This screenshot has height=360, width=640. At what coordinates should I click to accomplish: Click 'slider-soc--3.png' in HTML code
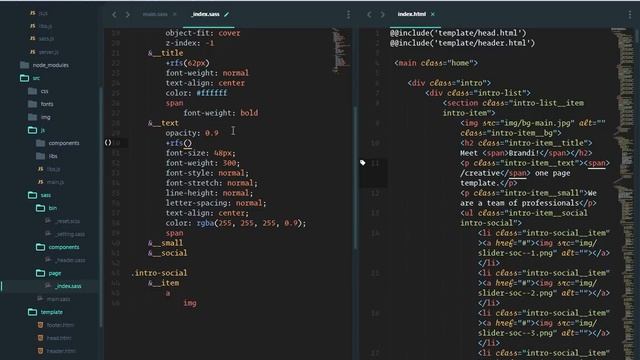[x=518, y=333]
